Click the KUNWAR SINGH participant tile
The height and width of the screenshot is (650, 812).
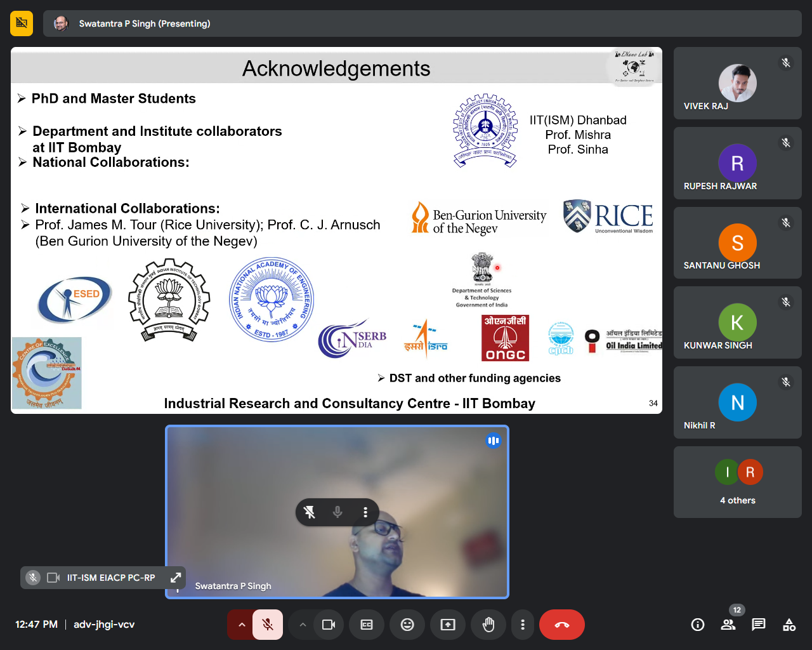[x=738, y=322]
